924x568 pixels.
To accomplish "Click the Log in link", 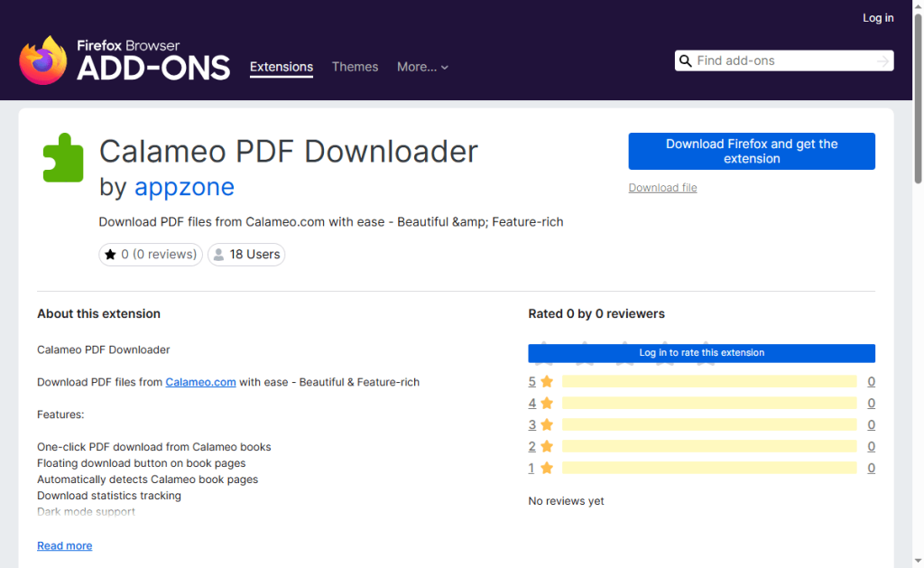I will pyautogui.click(x=878, y=18).
